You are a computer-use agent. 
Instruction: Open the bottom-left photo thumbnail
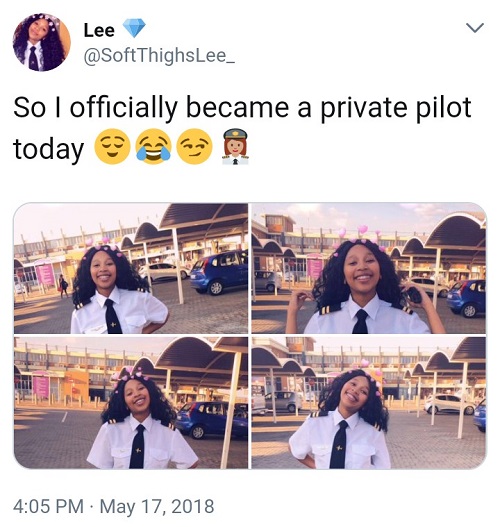click(x=131, y=403)
